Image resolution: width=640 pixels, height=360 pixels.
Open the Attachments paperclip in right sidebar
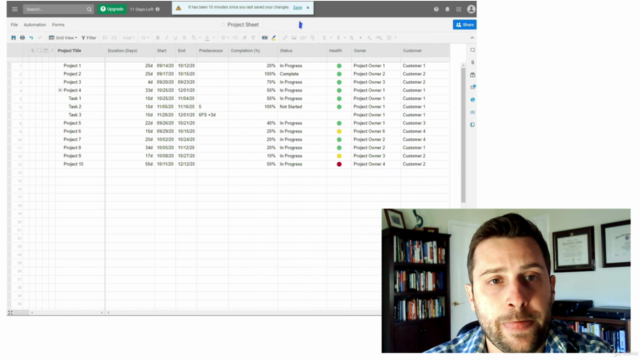(473, 62)
